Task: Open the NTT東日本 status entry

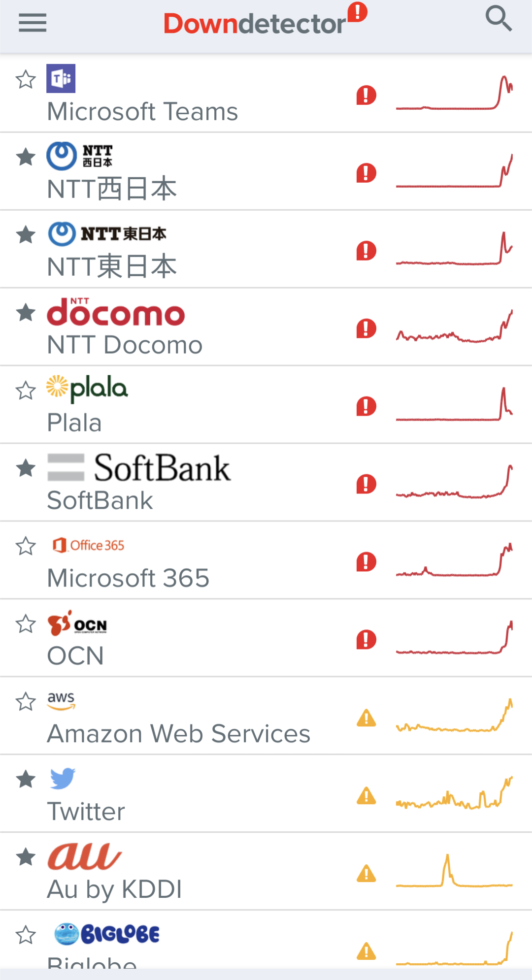Action: (x=266, y=249)
